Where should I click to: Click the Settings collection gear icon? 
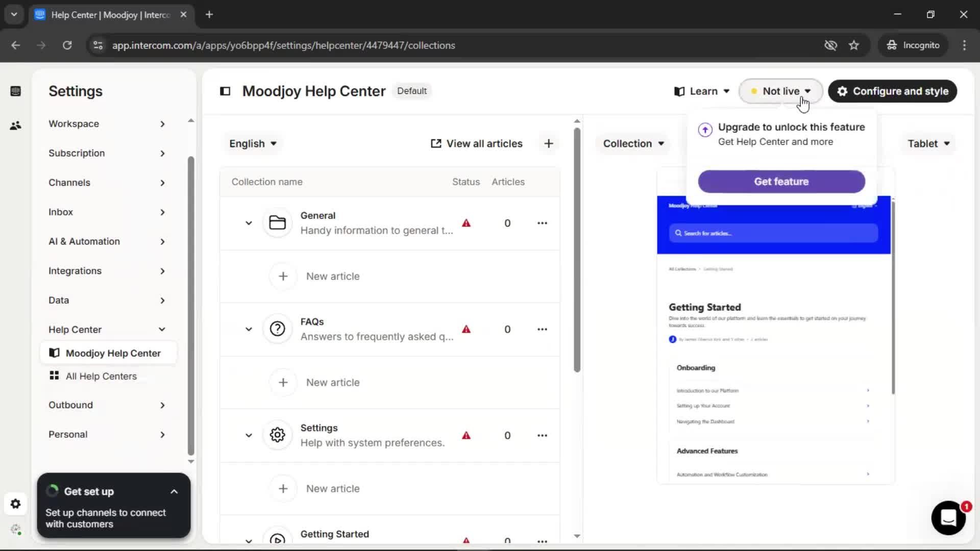pos(277,435)
